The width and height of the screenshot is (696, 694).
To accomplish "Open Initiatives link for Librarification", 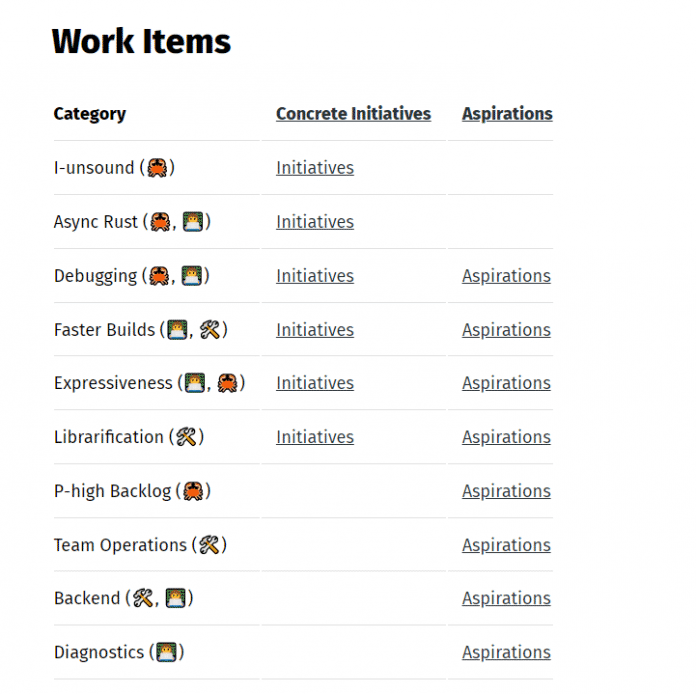I will (315, 437).
